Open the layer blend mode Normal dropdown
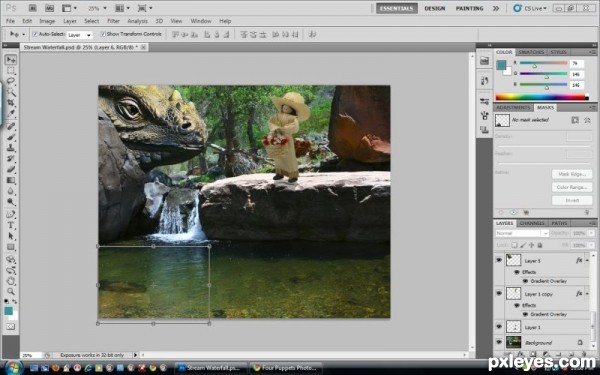 522,233
